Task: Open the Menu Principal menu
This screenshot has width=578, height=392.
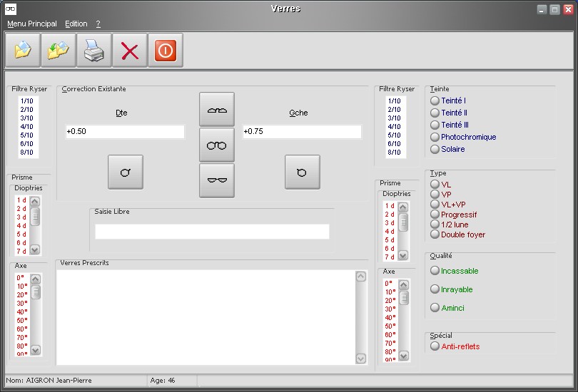Action: 32,24
